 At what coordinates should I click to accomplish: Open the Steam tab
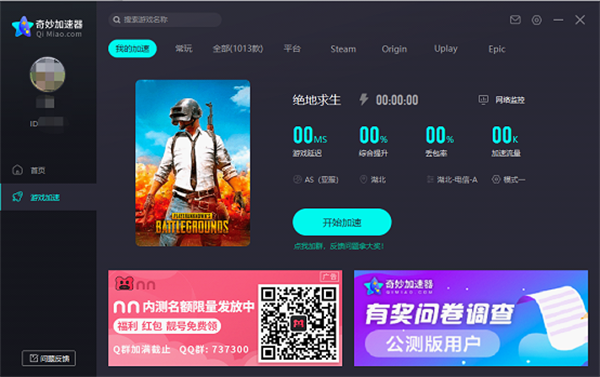point(343,49)
